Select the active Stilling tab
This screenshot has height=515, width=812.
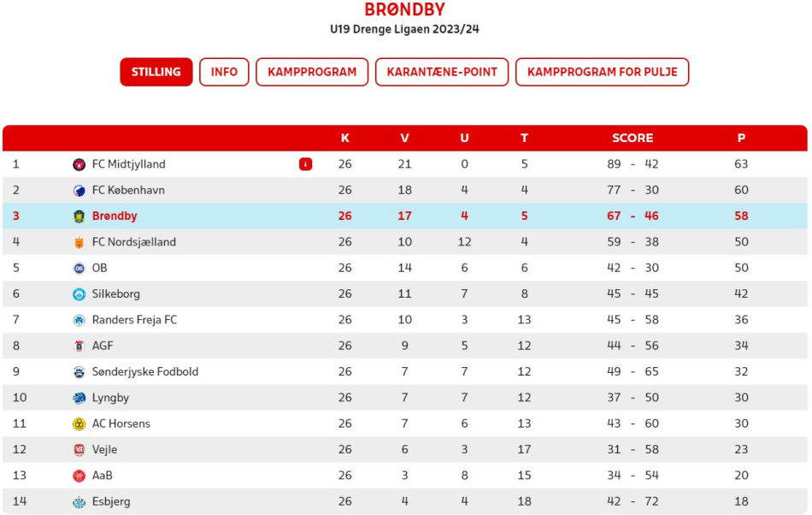point(156,72)
